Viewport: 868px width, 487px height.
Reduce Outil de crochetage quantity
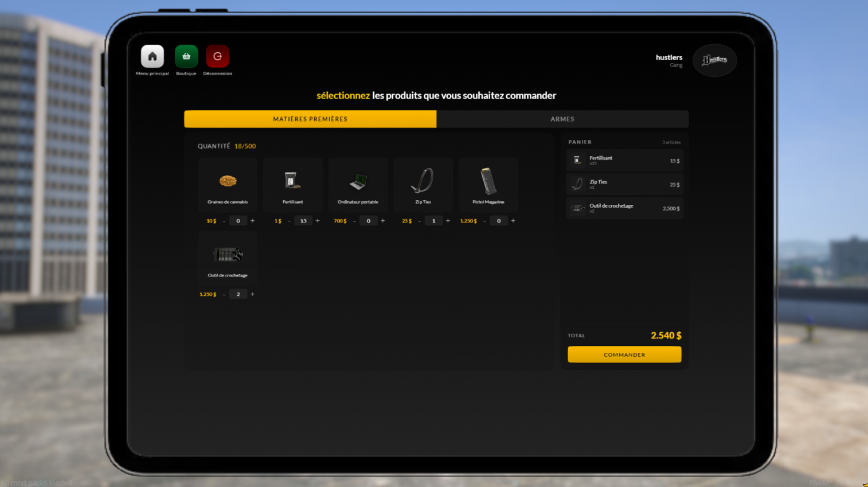pyautogui.click(x=224, y=294)
